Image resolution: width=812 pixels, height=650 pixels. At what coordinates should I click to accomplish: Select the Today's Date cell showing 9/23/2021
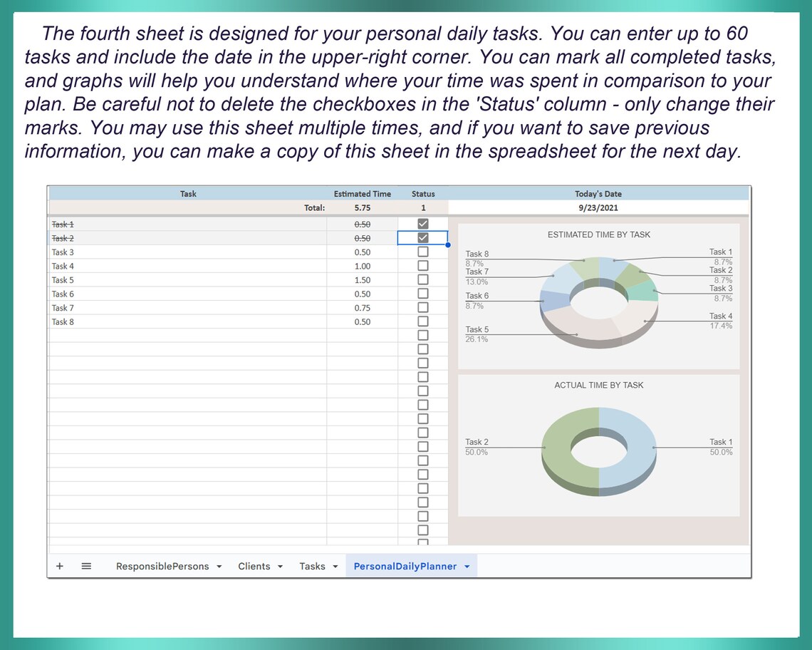[x=598, y=207]
